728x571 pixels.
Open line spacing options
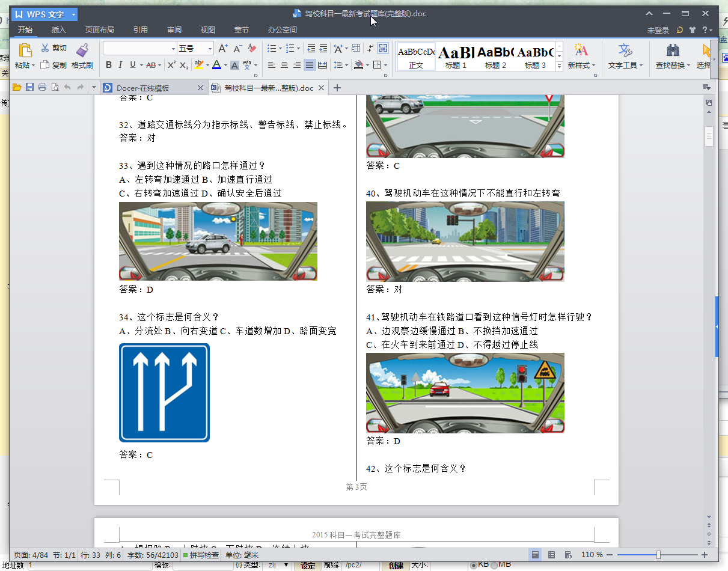(338, 65)
